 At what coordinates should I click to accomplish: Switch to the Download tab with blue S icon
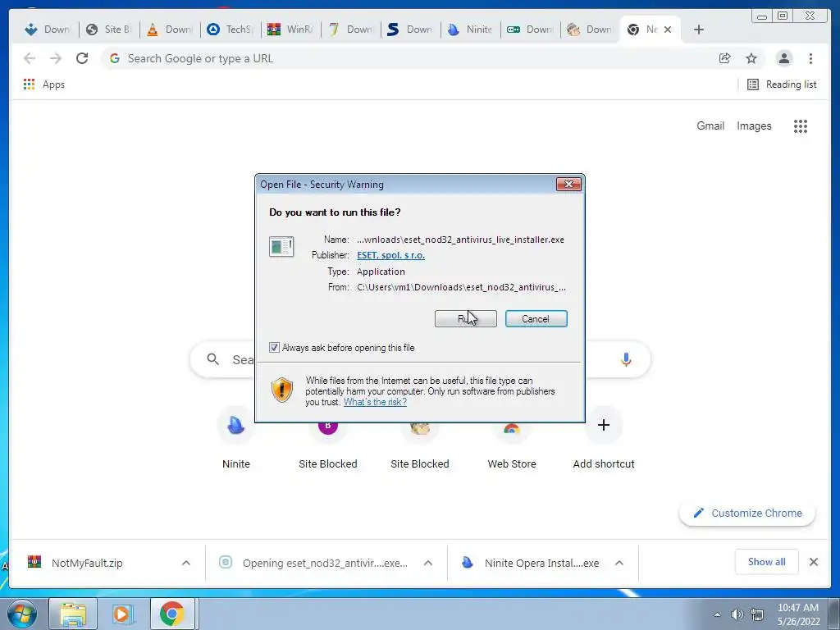[411, 30]
